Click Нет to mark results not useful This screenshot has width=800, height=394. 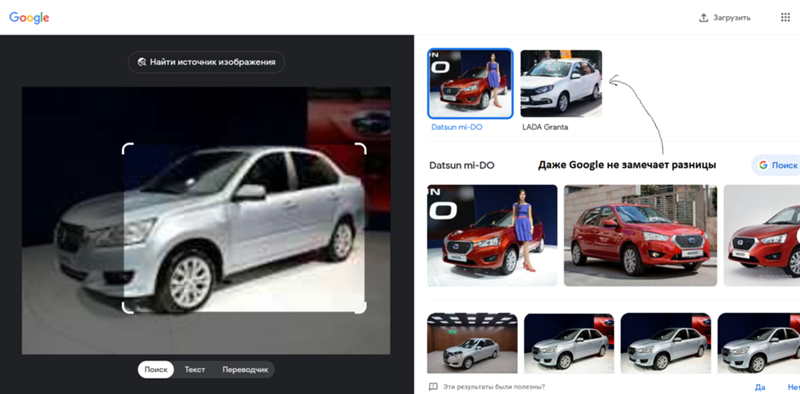pyautogui.click(x=793, y=387)
